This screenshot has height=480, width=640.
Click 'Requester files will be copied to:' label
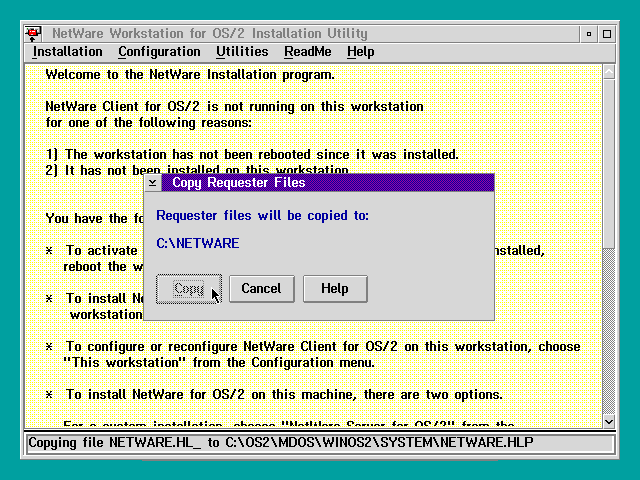click(x=262, y=216)
